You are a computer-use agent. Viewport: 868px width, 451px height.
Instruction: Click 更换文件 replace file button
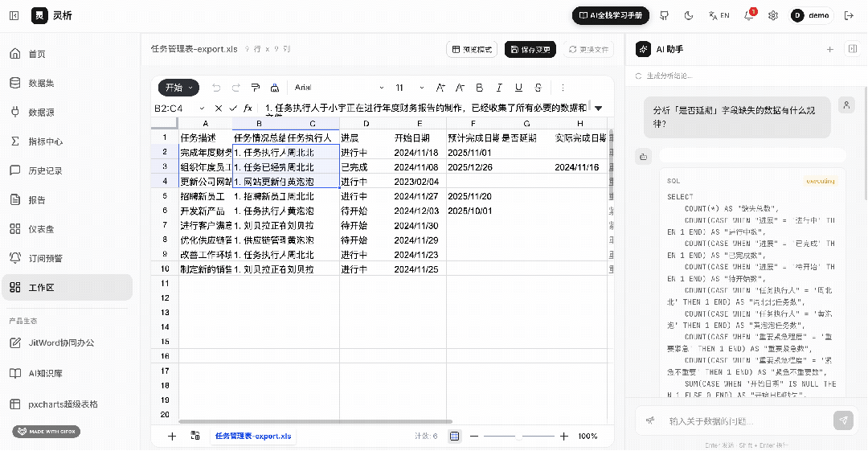pos(588,49)
